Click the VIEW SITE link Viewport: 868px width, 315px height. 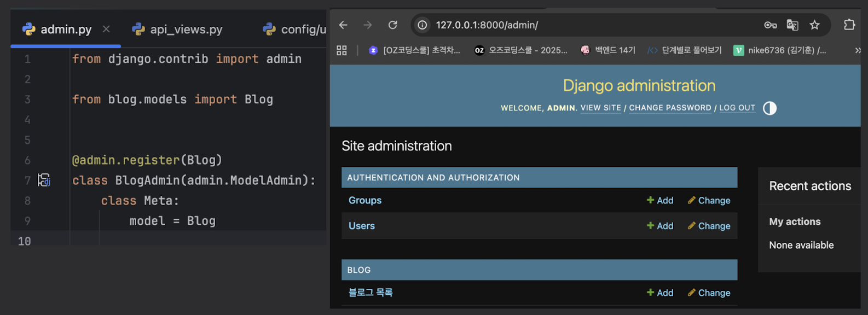600,108
